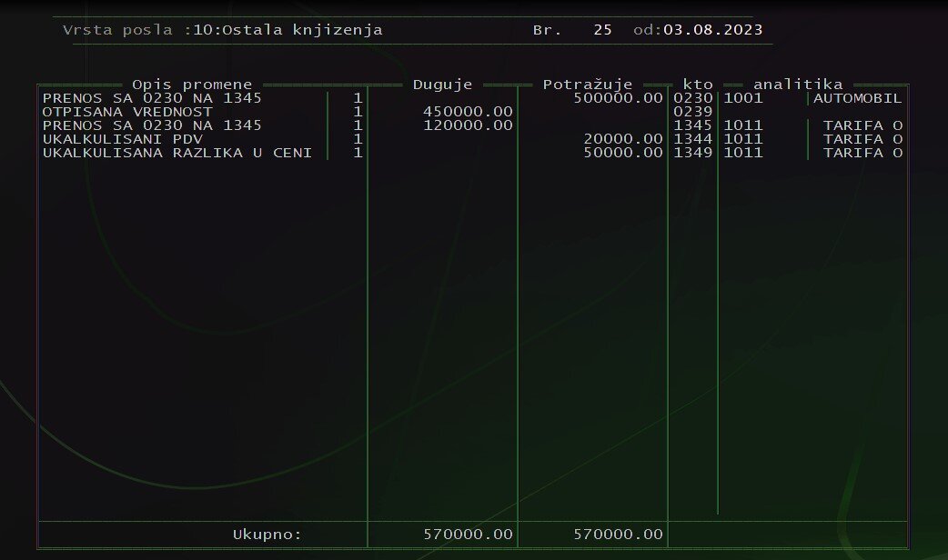Screen dimensions: 948x560
Task: Click the 'kto' column header
Action: pyautogui.click(x=698, y=85)
